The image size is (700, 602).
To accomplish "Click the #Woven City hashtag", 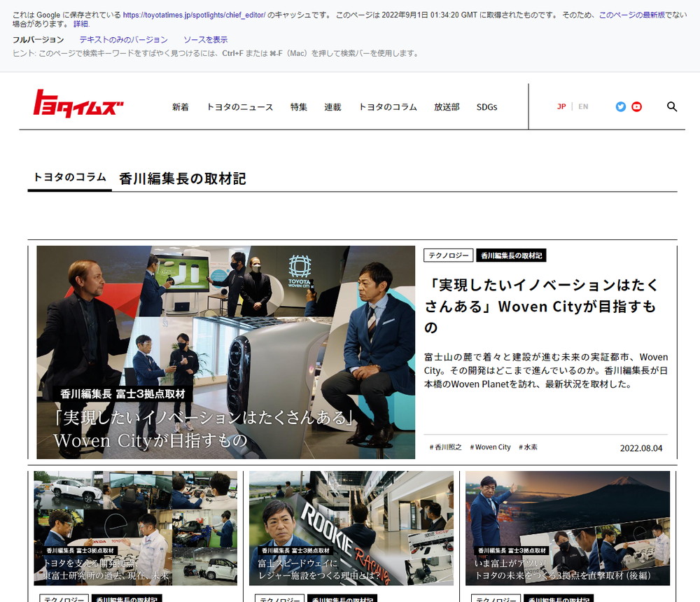I will pyautogui.click(x=490, y=447).
